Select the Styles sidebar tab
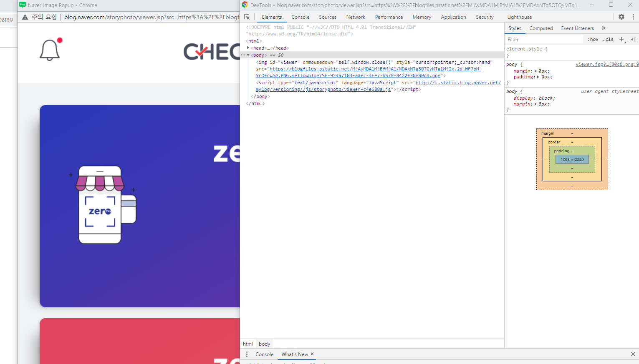Screen dimensions: 639x364 tap(515, 28)
